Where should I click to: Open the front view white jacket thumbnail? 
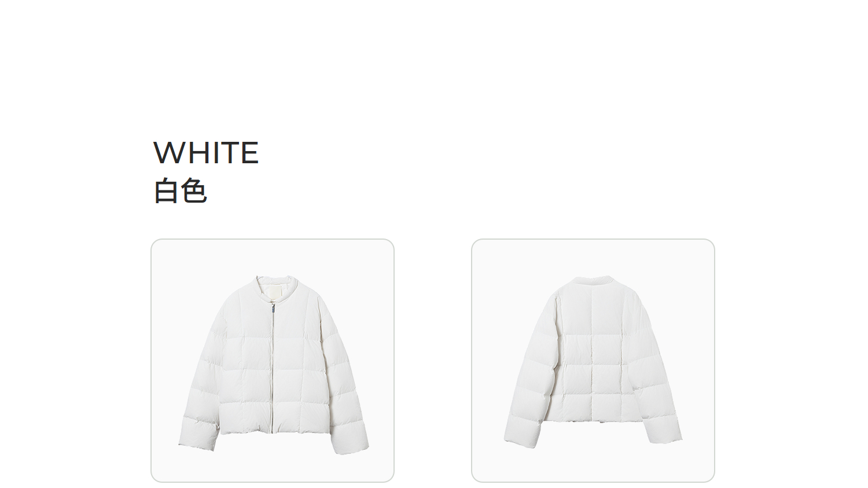click(273, 361)
